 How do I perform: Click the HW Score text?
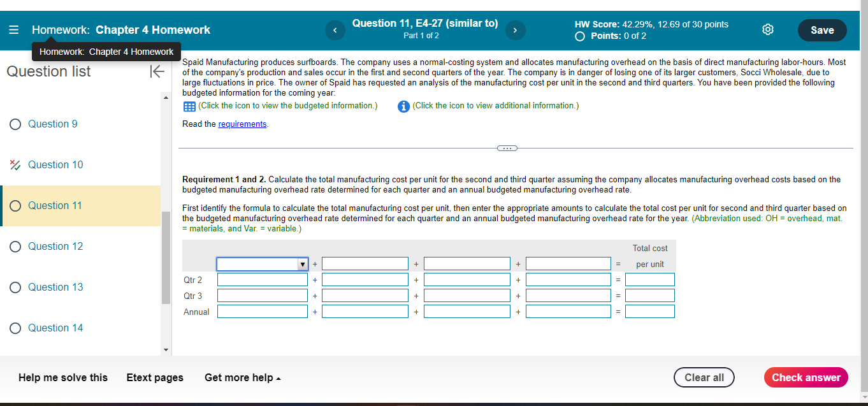651,24
